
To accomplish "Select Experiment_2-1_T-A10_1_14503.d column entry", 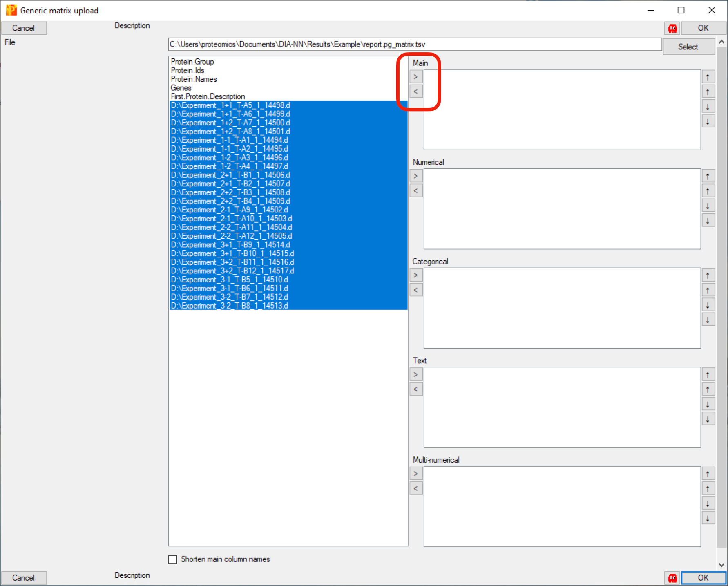I will (x=231, y=219).
